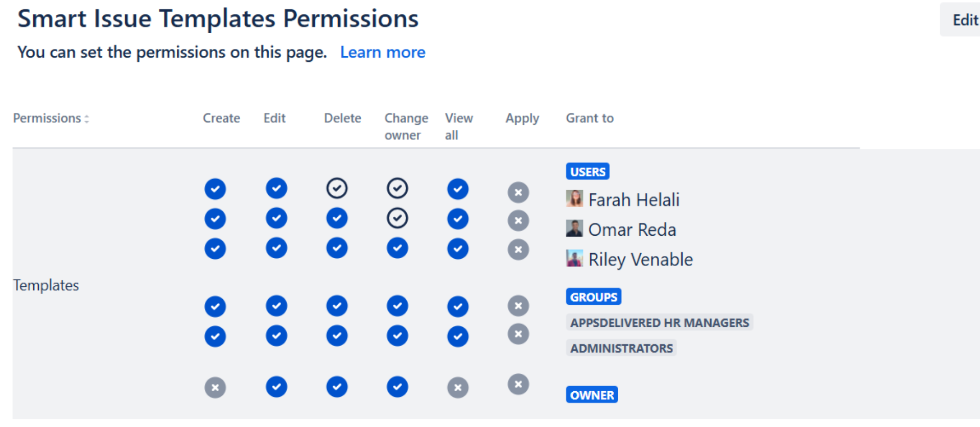
Task: Click the Apply cross icon for Farah Helali
Action: point(518,193)
